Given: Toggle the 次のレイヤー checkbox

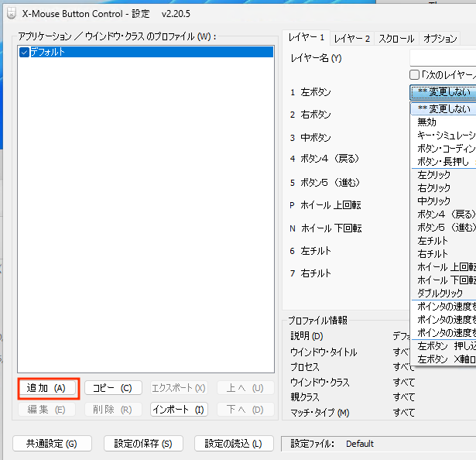Looking at the screenshot, I should point(414,75).
